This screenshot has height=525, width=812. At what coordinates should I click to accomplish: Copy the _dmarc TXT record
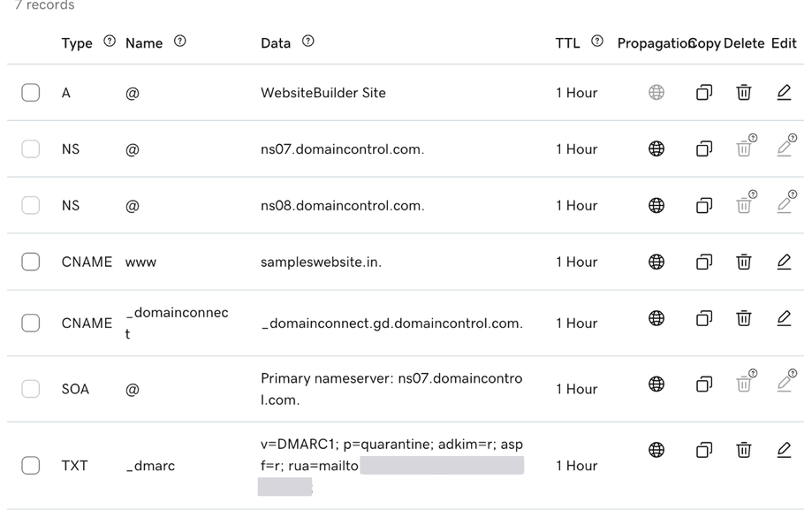click(704, 449)
